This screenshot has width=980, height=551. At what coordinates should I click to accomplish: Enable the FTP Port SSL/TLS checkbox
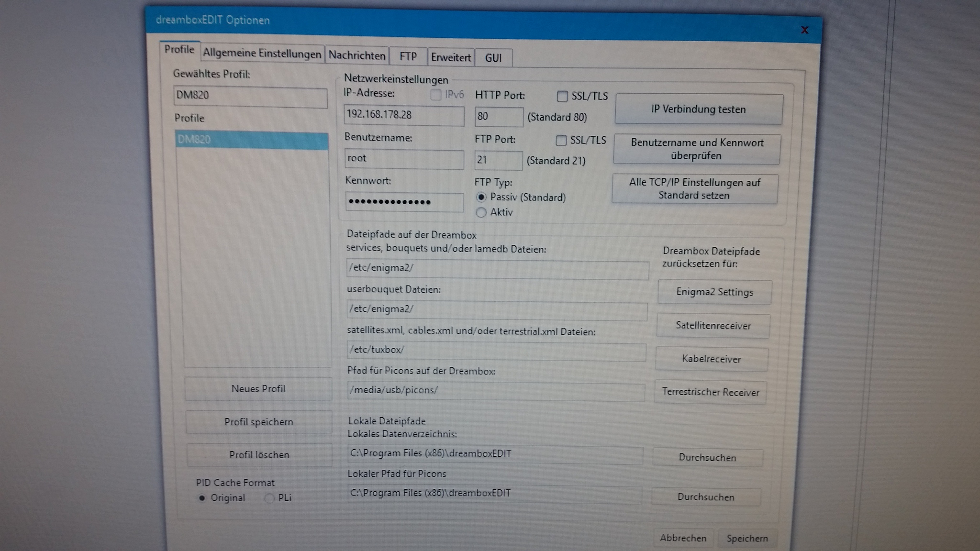561,141
